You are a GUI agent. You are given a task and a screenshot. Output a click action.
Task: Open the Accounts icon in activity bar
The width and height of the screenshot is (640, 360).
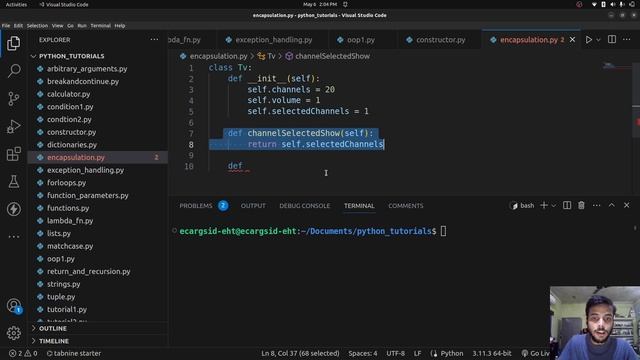pyautogui.click(x=13, y=305)
